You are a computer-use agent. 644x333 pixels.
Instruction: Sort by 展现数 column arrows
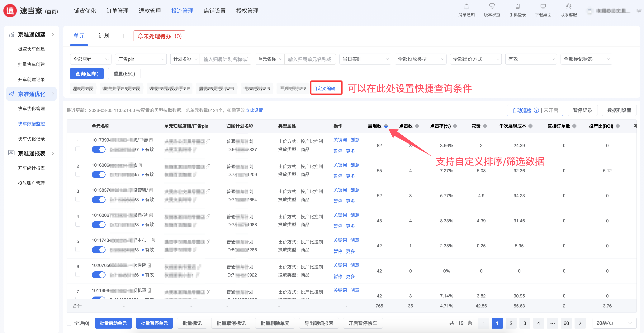(x=386, y=126)
